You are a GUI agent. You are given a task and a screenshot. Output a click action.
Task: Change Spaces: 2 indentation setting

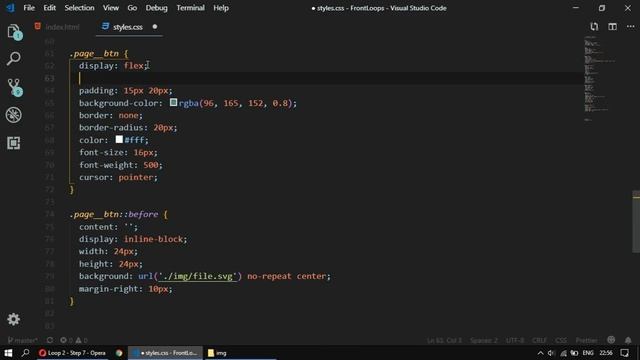(x=484, y=340)
